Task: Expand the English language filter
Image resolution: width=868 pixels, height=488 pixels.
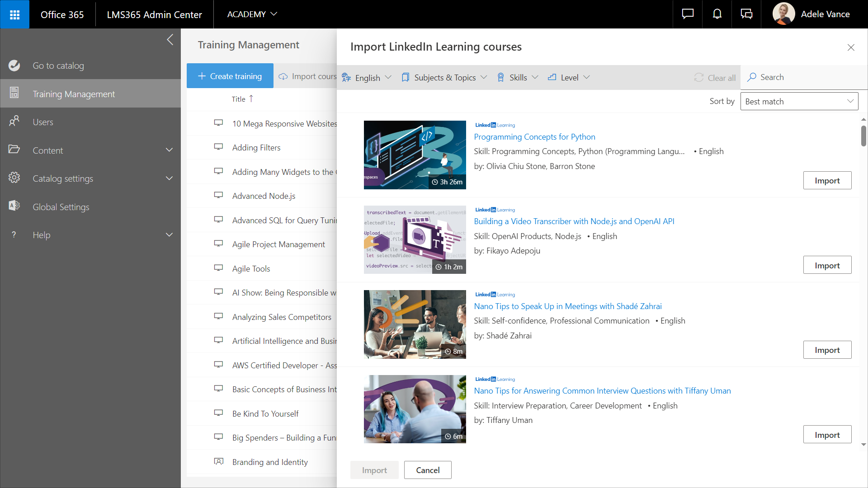Action: 367,77
